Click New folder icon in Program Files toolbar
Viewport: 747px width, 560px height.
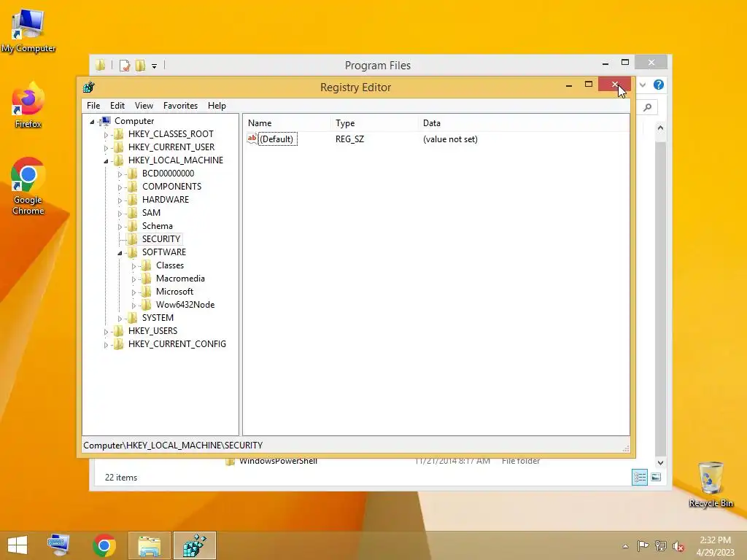(140, 66)
